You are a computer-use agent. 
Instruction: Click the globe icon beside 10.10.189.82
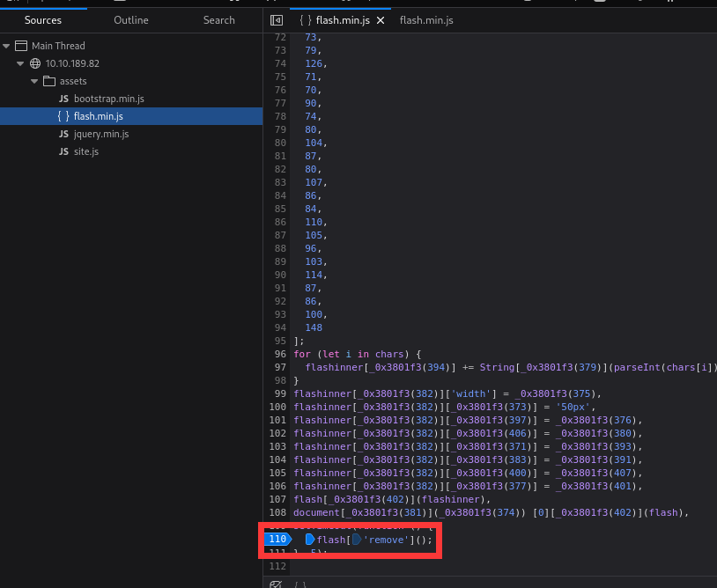[x=35, y=63]
